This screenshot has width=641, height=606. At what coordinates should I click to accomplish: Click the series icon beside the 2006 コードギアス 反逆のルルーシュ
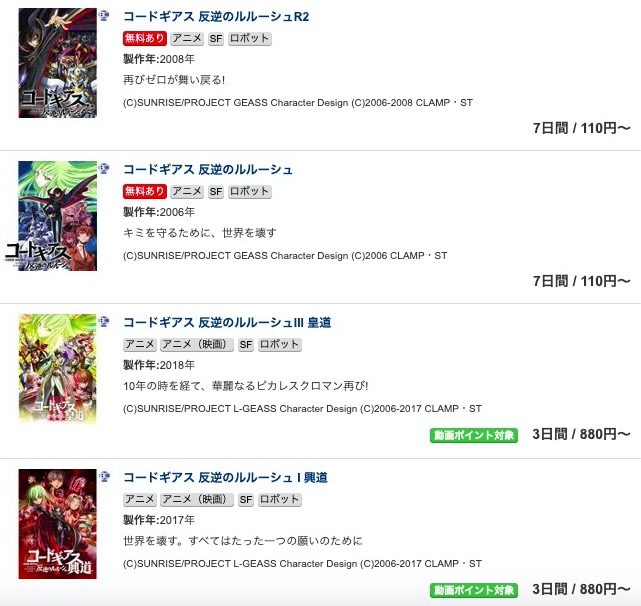point(105,168)
